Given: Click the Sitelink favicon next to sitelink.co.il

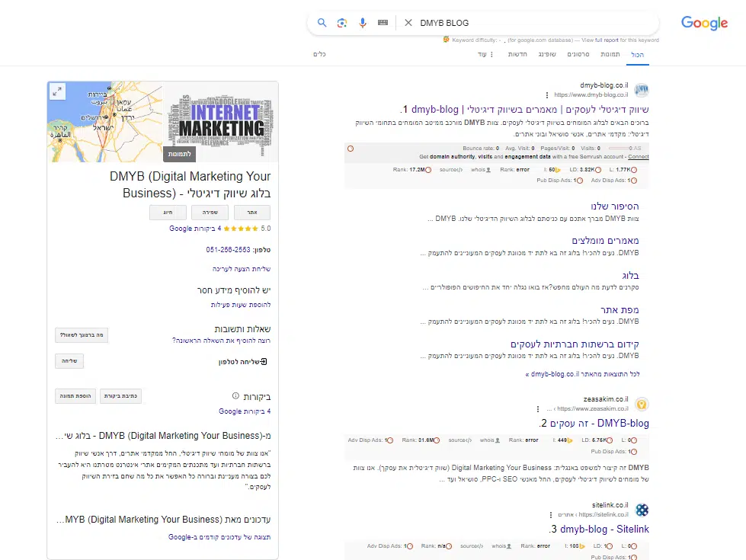Looking at the screenshot, I should 642,510.
